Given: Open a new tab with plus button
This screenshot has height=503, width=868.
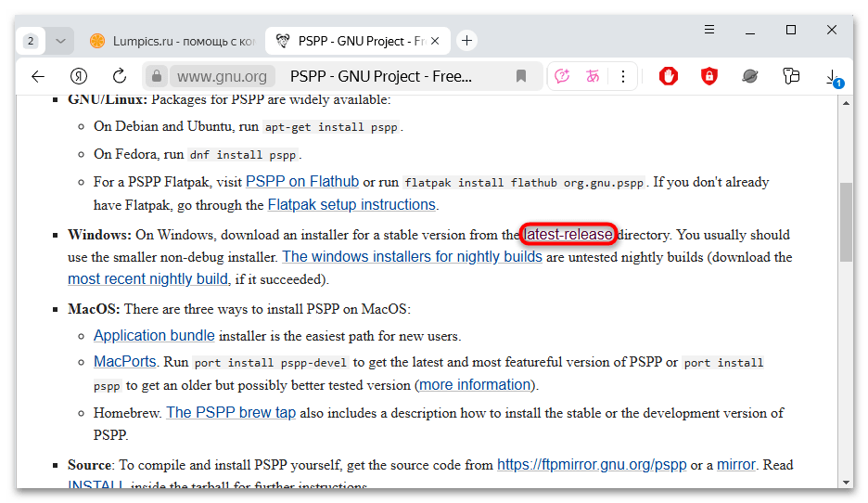Looking at the screenshot, I should pos(467,41).
